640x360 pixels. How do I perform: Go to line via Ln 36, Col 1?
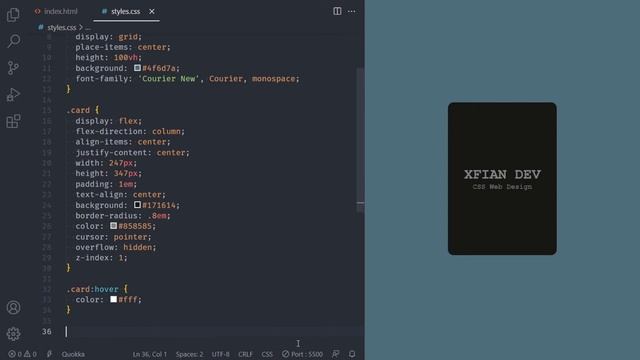coord(150,354)
